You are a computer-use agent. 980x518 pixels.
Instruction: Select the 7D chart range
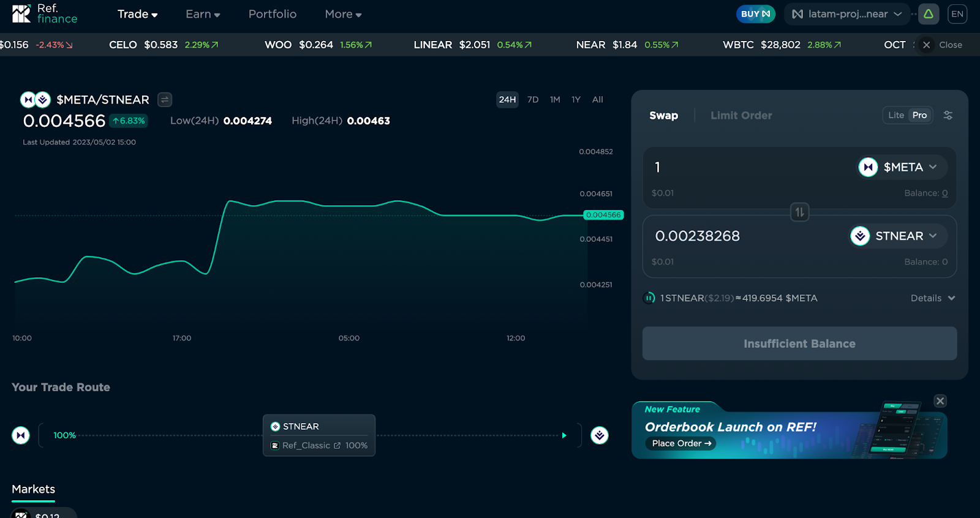click(x=533, y=99)
